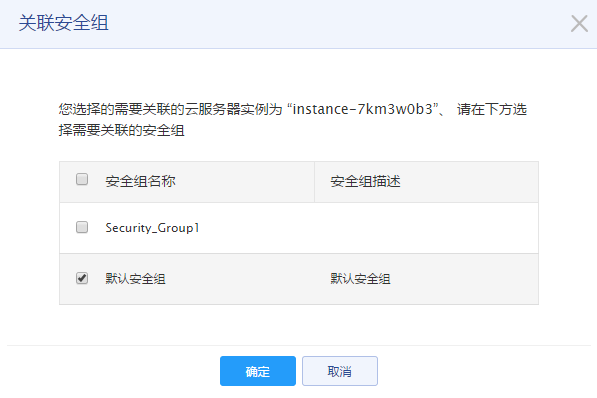Close the 关联安全组 dialog with the X icon

coord(579,24)
